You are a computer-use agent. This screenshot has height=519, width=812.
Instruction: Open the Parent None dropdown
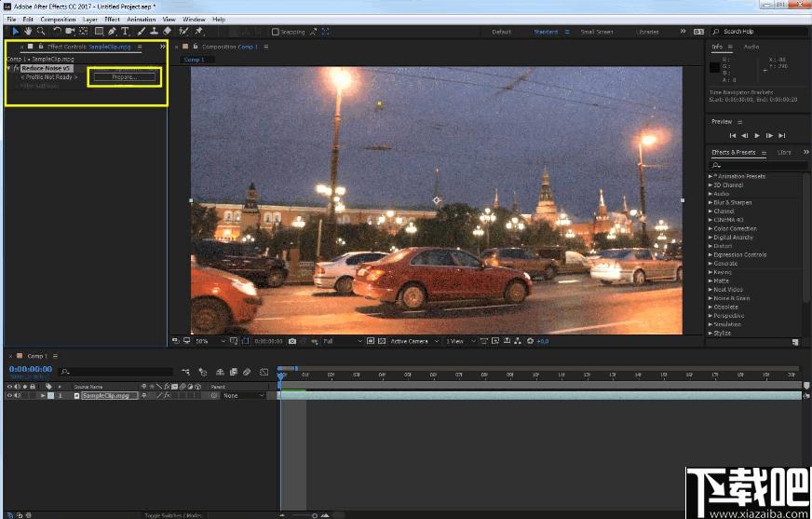click(x=243, y=396)
